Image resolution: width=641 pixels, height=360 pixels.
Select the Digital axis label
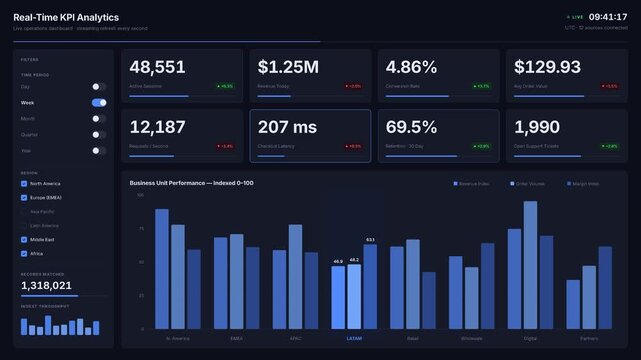tap(531, 339)
